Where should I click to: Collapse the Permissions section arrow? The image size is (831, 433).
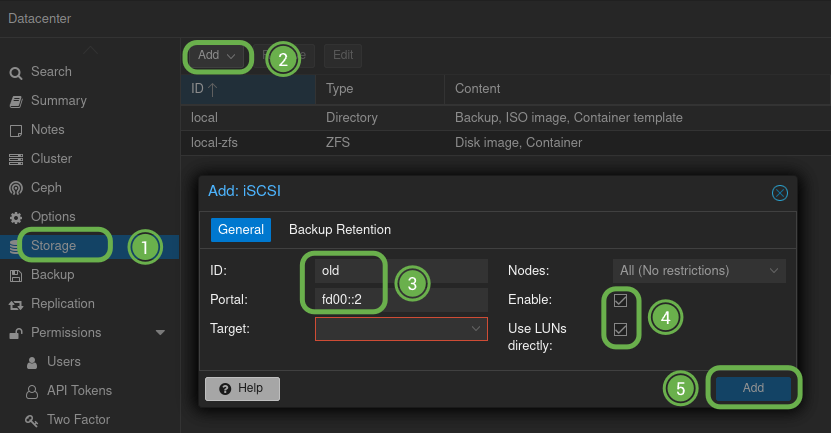point(160,333)
